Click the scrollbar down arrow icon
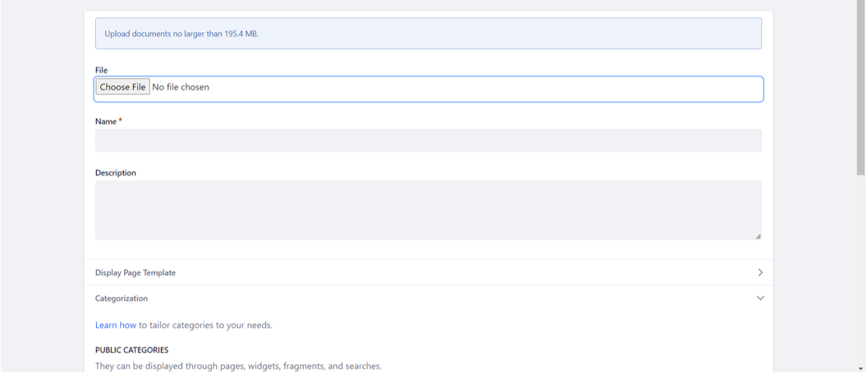This screenshot has width=868, height=374. (x=861, y=369)
